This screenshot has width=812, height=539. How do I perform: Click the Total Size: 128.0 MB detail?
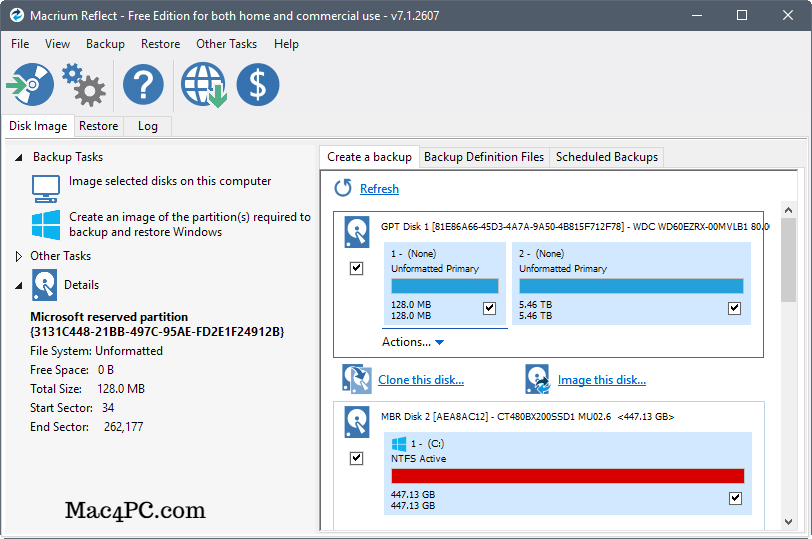pyautogui.click(x=88, y=389)
